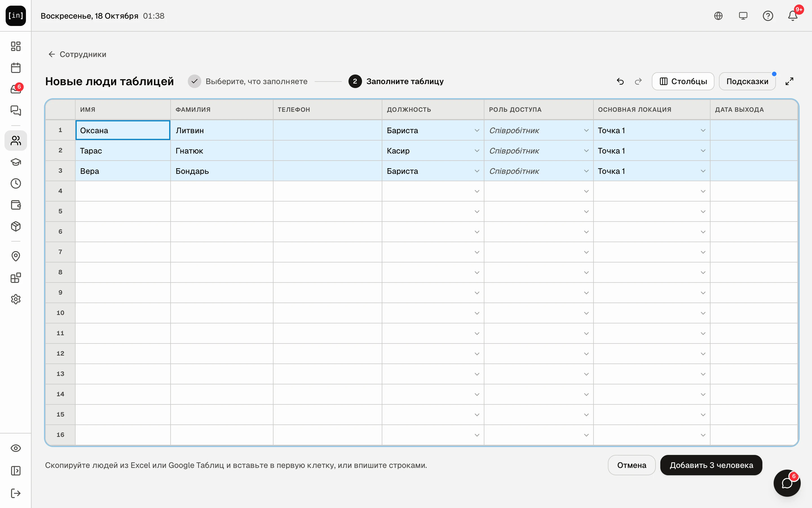Open the clock time tracking icon
The height and width of the screenshot is (508, 812).
tap(16, 183)
